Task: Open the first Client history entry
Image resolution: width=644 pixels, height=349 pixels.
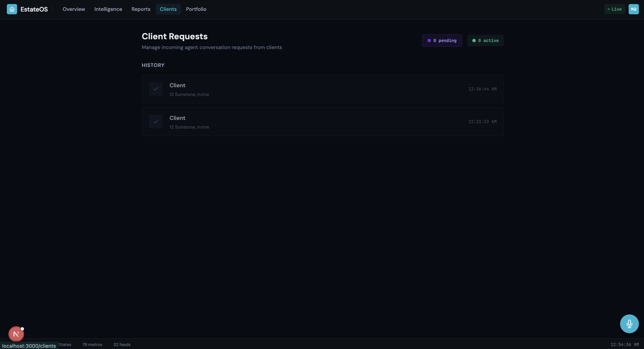Action: pos(322,89)
